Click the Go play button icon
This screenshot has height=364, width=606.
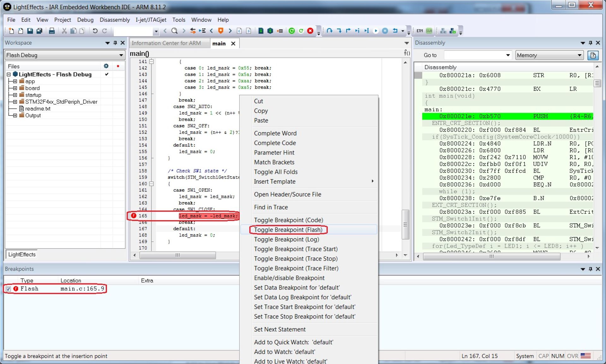click(x=376, y=31)
